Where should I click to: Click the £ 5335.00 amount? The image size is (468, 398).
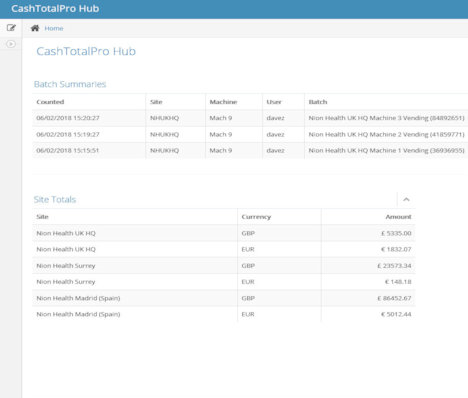click(396, 233)
